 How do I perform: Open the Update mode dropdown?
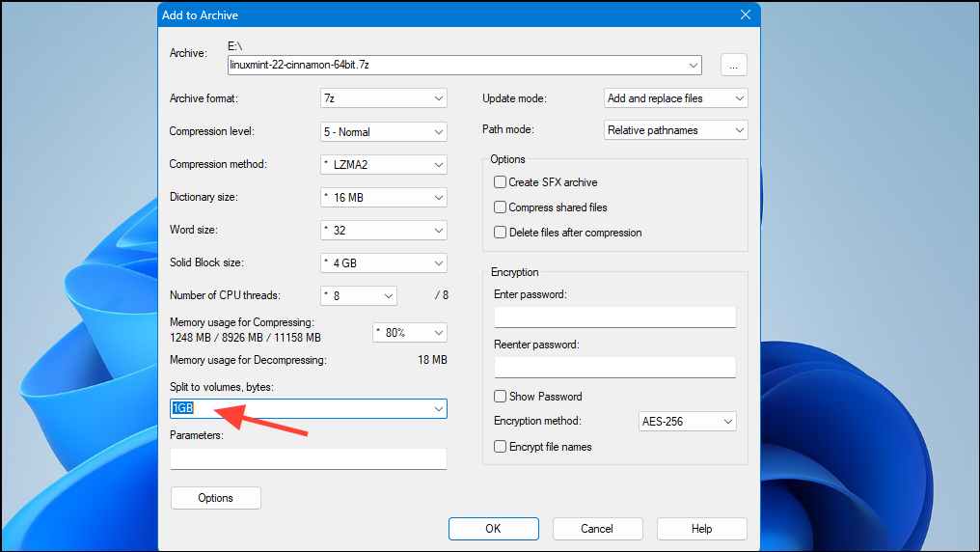675,98
